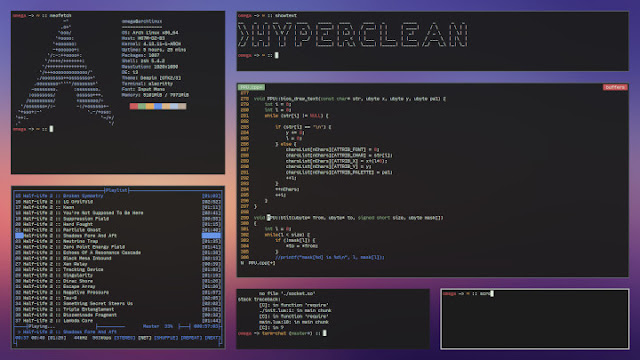The width and height of the screenshot is (640, 360).
Task: Click the Packages line in neofetch output
Action: [x=140, y=55]
